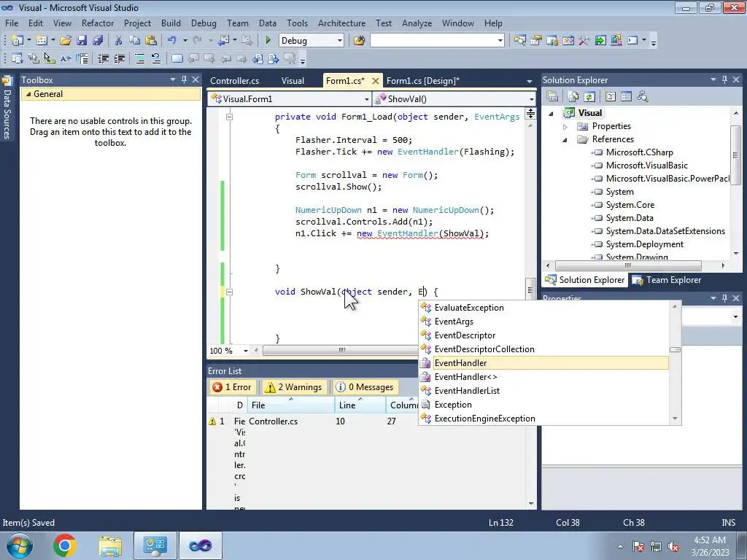Collapse the References node
This screenshot has width=747, height=560.
tap(565, 139)
